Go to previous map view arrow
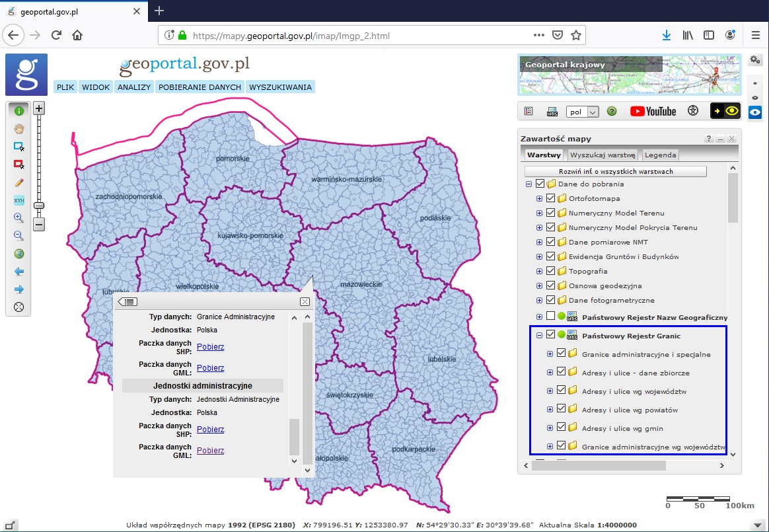769x532 pixels. [x=19, y=272]
